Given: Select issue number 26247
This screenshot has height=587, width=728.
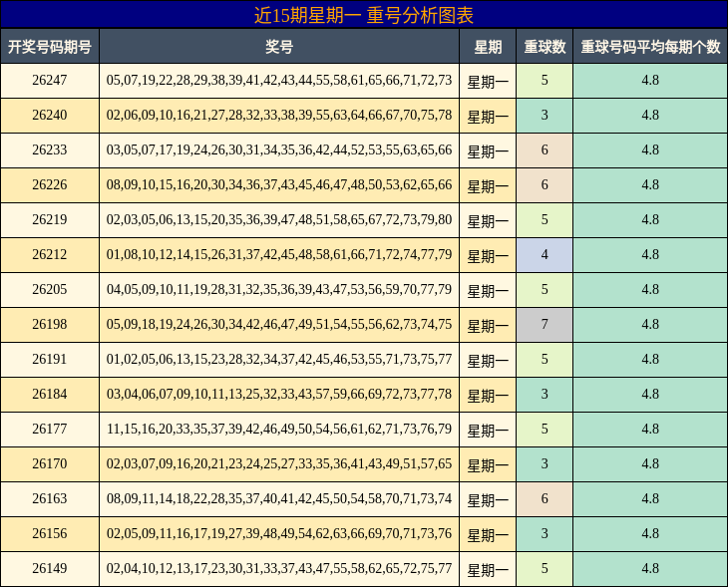Looking at the screenshot, I should pyautogui.click(x=50, y=81).
